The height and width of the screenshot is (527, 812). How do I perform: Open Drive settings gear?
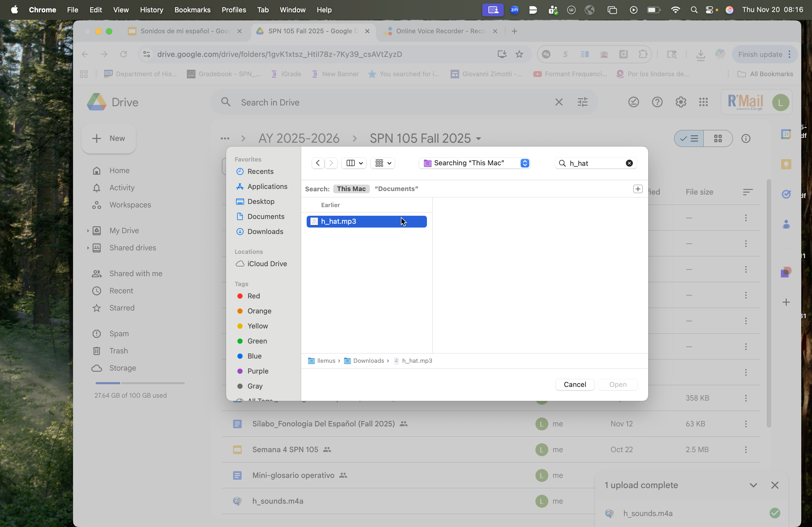coord(681,102)
